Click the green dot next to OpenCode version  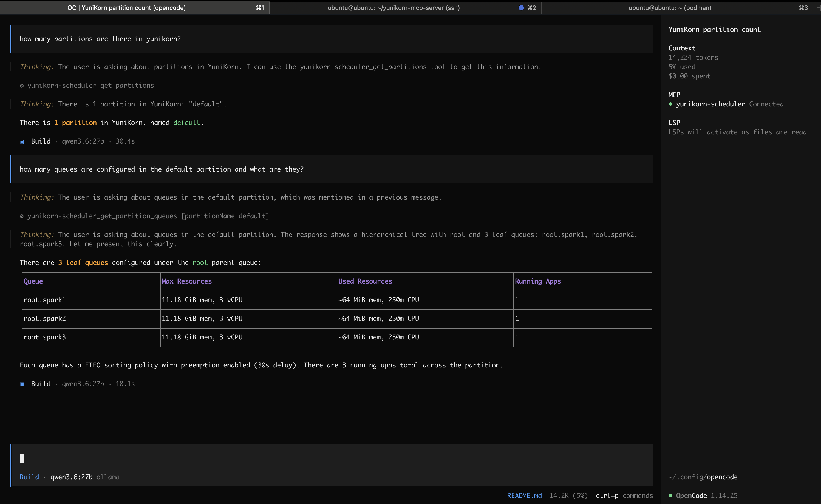(671, 495)
